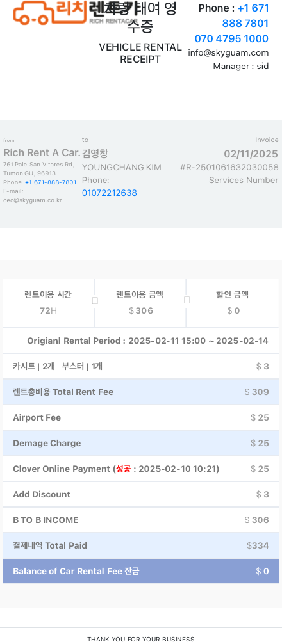Screen dimensions: 282x644
Task: Tap sender phone +1 671-888-7801 link
Action: [x=51, y=182]
